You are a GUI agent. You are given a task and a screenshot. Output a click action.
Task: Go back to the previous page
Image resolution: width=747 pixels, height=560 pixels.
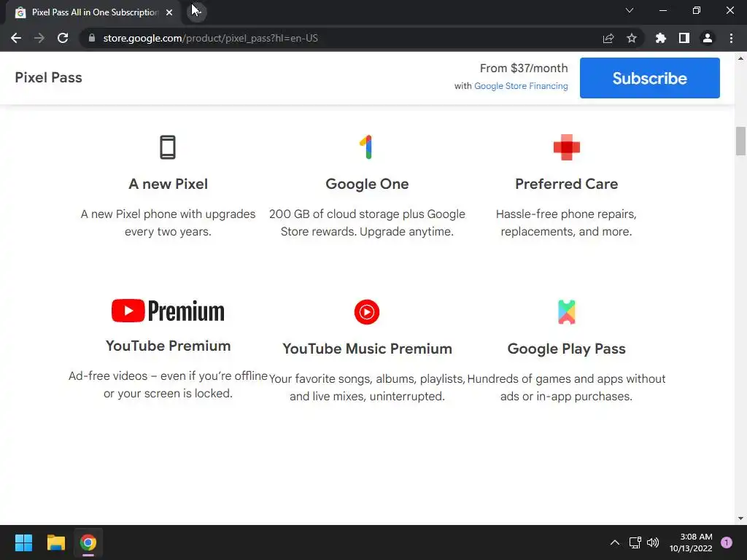pyautogui.click(x=16, y=38)
